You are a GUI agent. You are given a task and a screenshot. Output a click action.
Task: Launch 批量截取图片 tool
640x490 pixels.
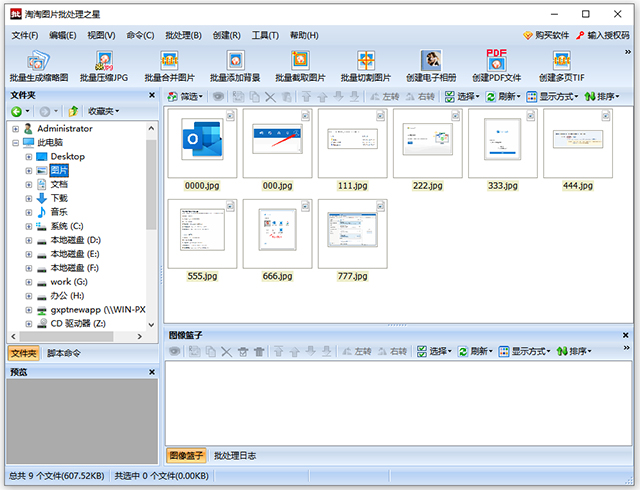[300, 62]
